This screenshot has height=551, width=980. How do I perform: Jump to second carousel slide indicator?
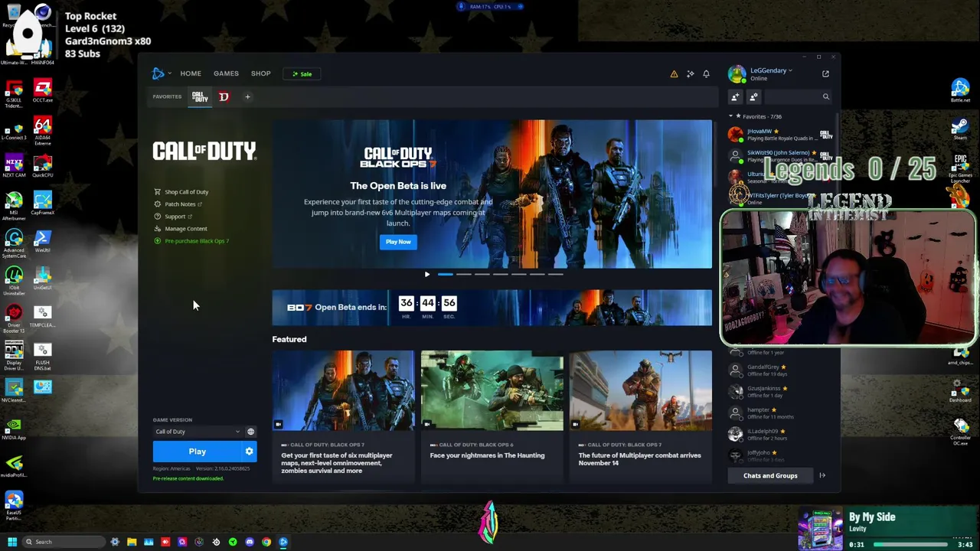click(x=463, y=274)
